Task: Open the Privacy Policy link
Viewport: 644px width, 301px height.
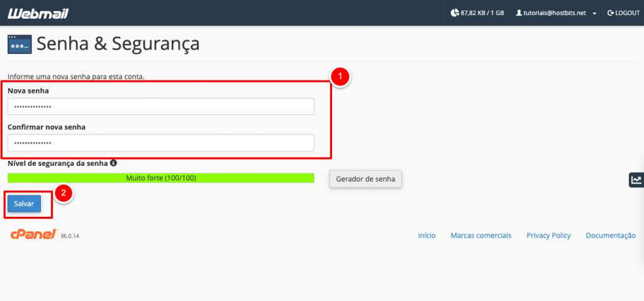Action: 548,235
